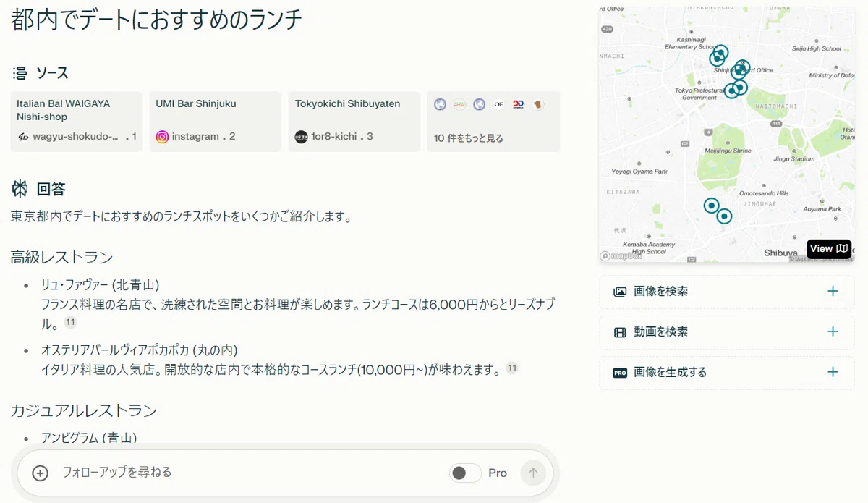Open the UMI Bar Shinjuku source card
The image size is (868, 503).
point(216,122)
